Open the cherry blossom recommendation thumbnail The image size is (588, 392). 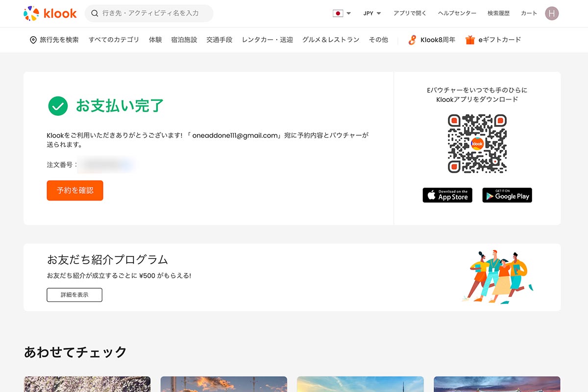click(x=87, y=384)
